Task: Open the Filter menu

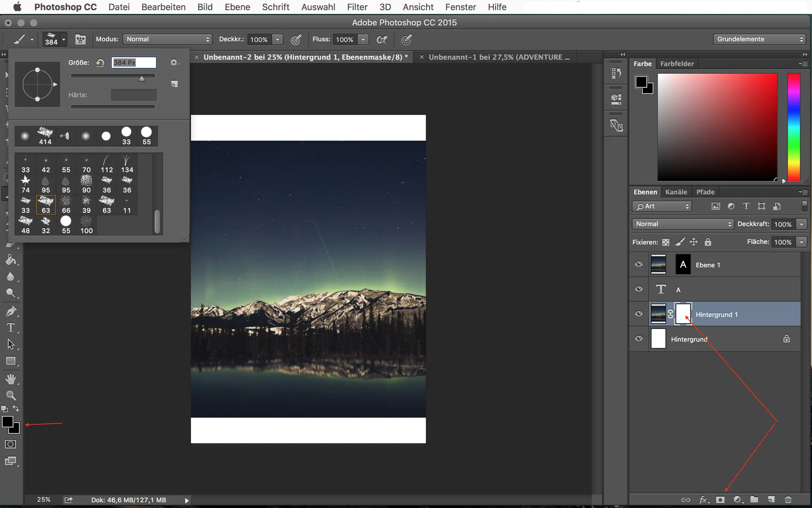Action: [357, 7]
